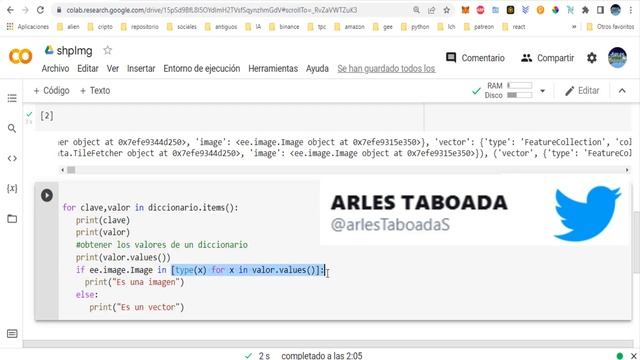Open the Chrome profile avatar

(616, 10)
